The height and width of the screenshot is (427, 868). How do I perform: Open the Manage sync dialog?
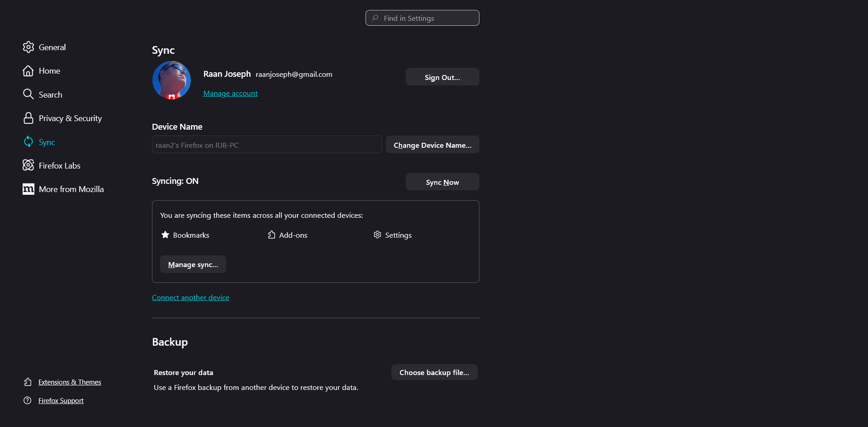(x=193, y=264)
